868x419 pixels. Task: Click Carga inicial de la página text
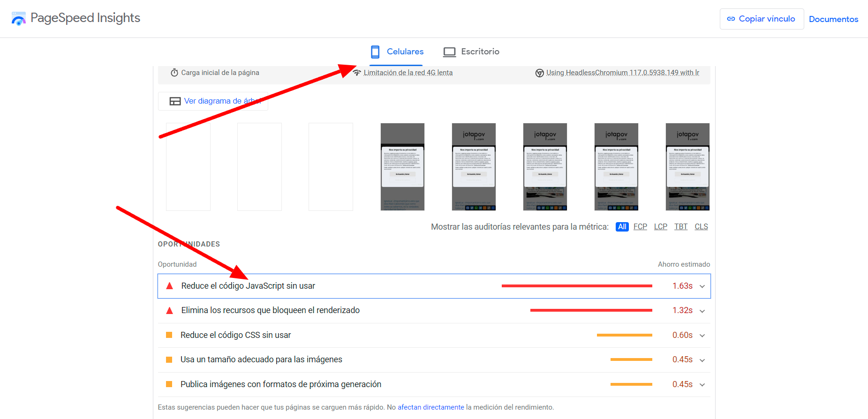click(220, 73)
